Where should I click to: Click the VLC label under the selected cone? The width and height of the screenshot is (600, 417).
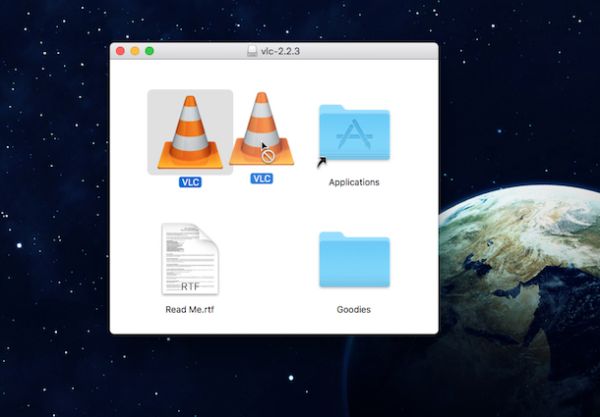coord(190,182)
